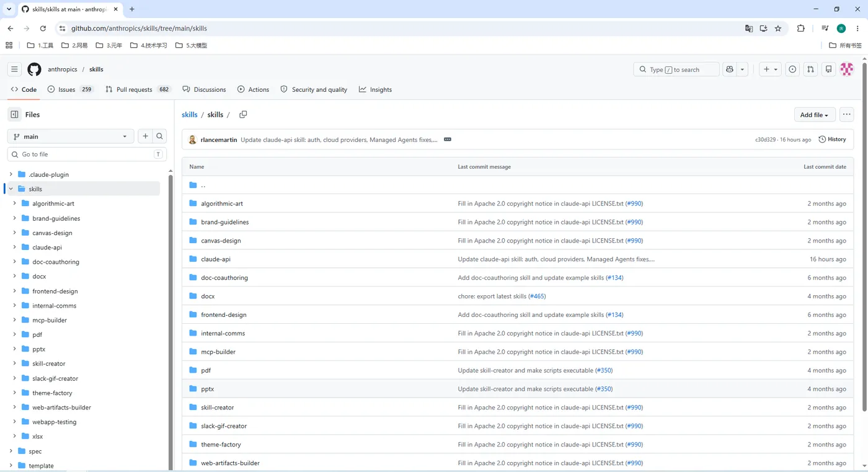Viewport: 868px width, 472px height.
Task: Click the add file plus icon in sidebar
Action: tap(145, 136)
